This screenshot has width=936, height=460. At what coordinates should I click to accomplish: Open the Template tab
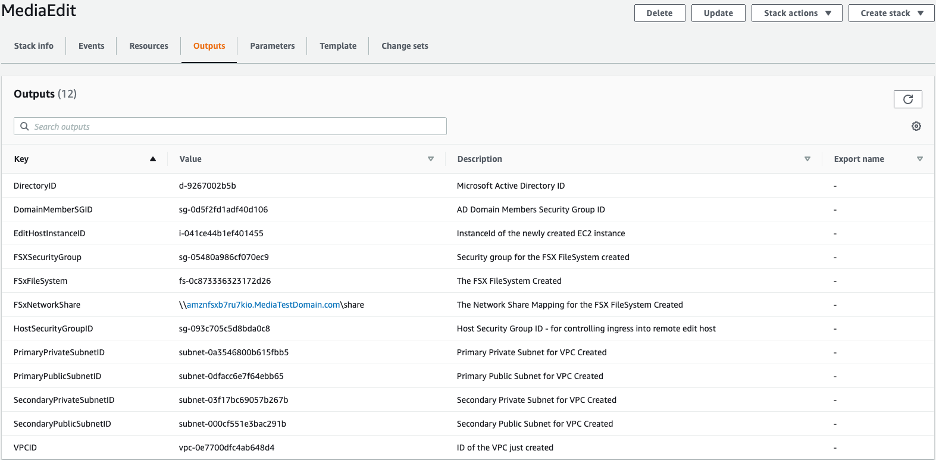338,46
